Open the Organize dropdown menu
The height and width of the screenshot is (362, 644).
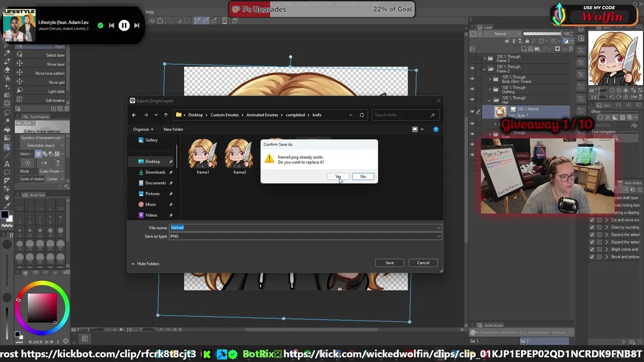(143, 129)
